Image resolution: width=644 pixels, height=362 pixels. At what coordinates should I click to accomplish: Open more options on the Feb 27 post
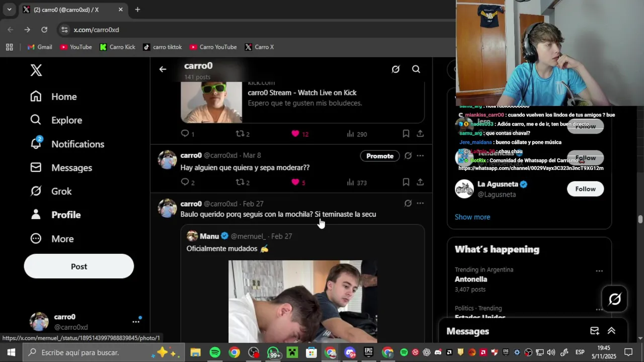[420, 204]
